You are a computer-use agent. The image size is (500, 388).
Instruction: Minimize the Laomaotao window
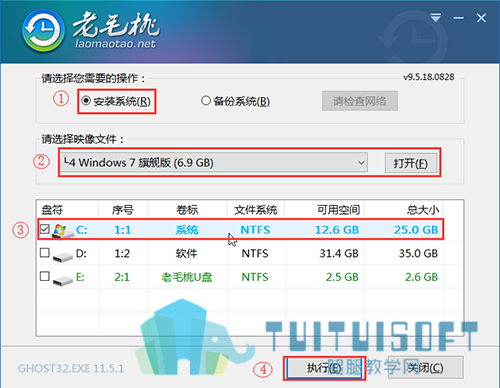coord(459,18)
